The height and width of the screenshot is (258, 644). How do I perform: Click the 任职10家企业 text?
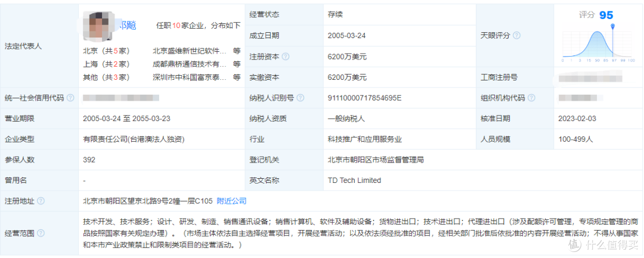coord(182,26)
